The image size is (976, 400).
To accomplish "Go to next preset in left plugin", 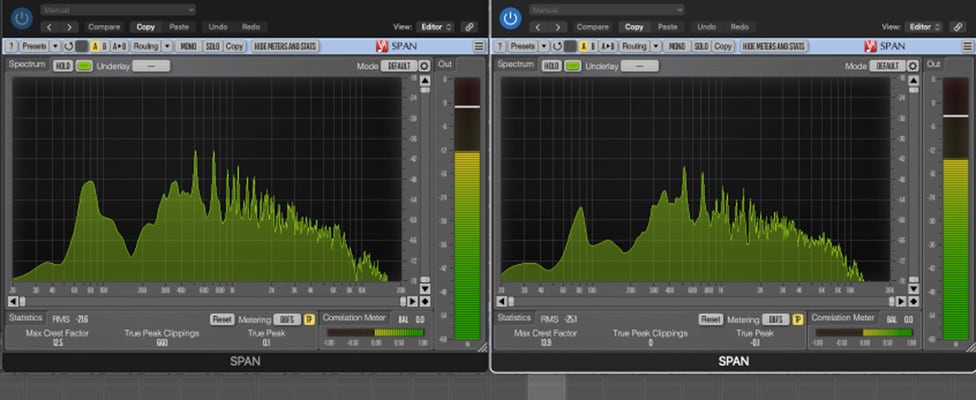I will (x=69, y=27).
